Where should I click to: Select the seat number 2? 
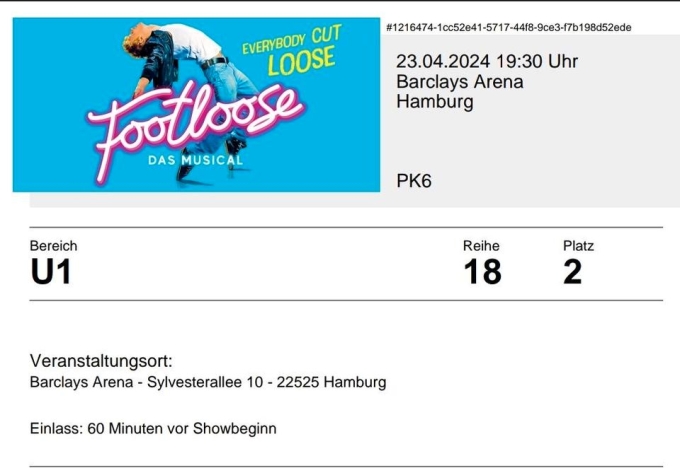coord(572,272)
